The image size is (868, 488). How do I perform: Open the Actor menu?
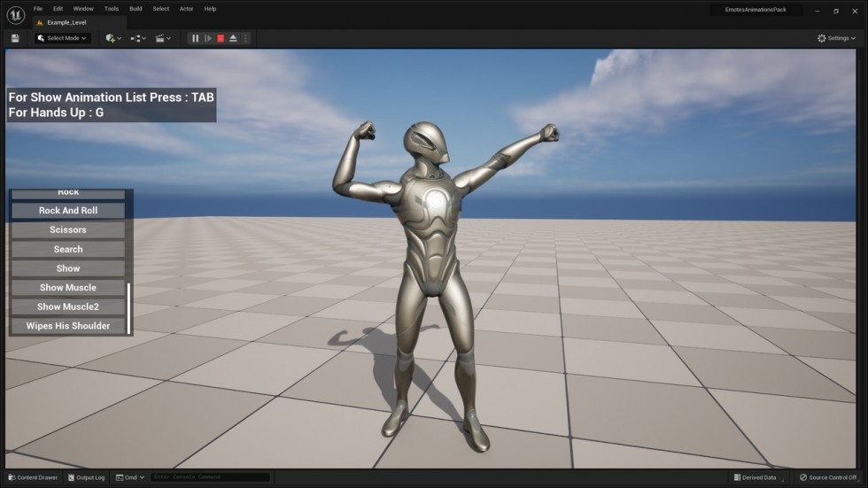tap(187, 9)
